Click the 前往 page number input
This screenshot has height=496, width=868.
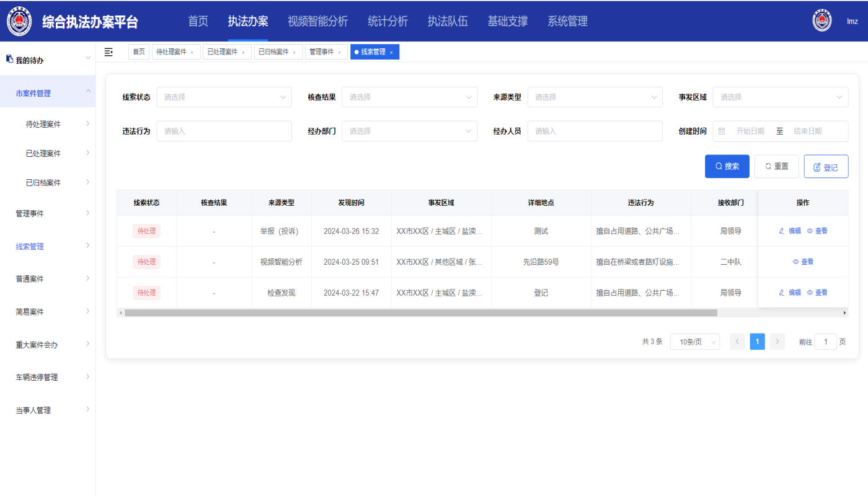tap(826, 342)
